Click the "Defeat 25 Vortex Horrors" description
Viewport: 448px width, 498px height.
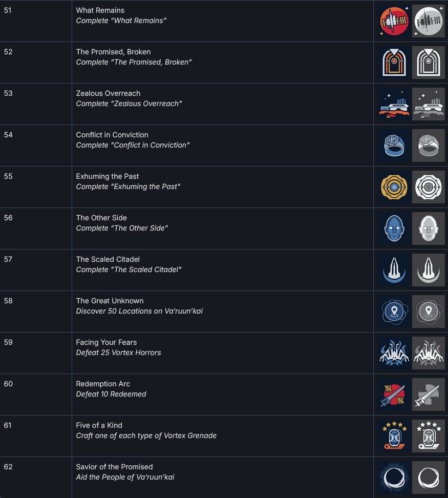118,352
